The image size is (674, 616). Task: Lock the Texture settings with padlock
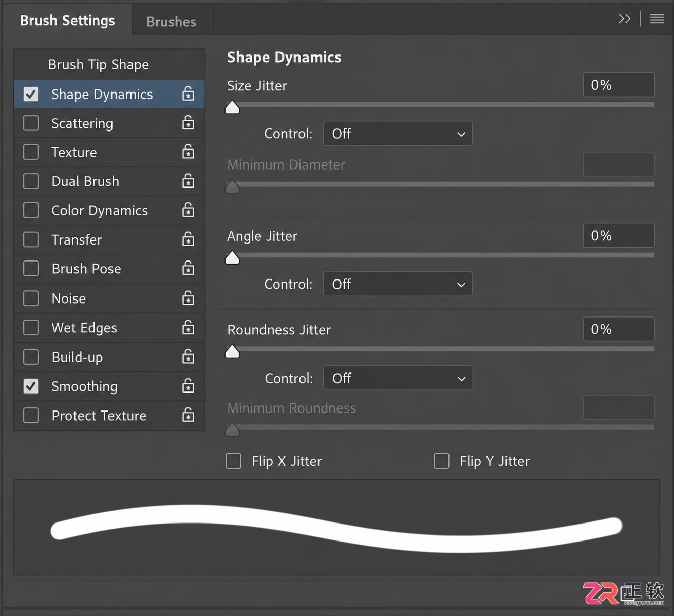click(188, 152)
